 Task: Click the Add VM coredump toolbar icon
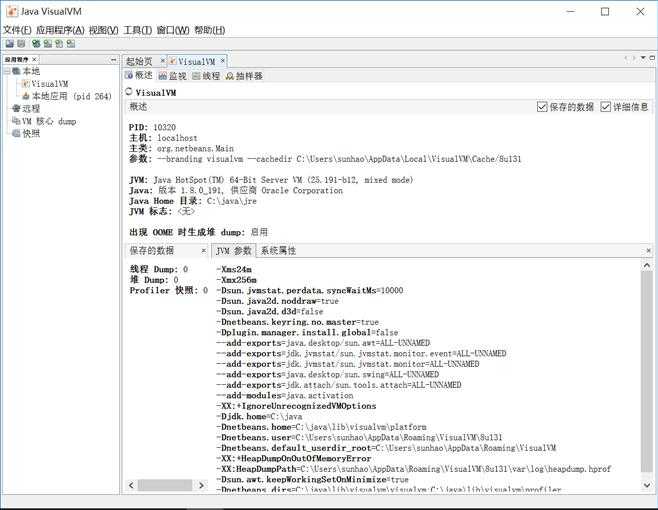coord(59,44)
